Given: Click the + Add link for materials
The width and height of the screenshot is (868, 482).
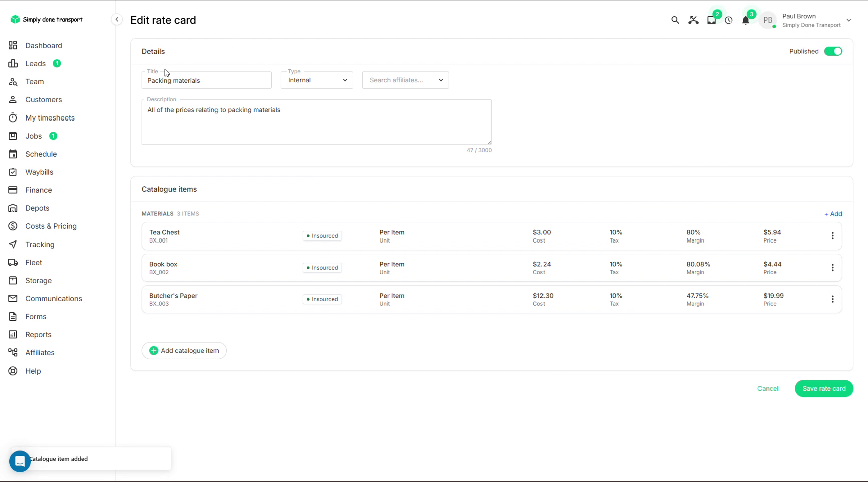Looking at the screenshot, I should [833, 214].
